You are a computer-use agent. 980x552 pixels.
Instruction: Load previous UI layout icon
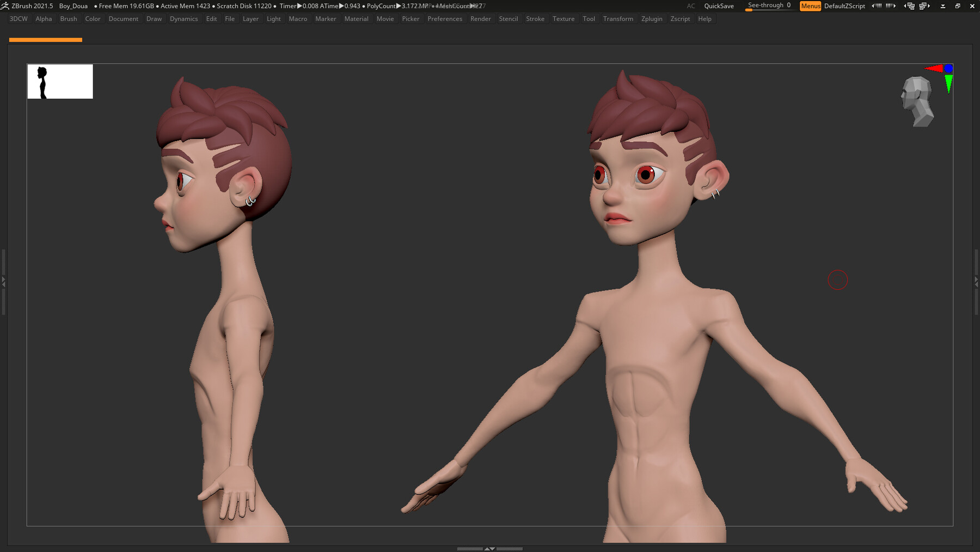(909, 6)
